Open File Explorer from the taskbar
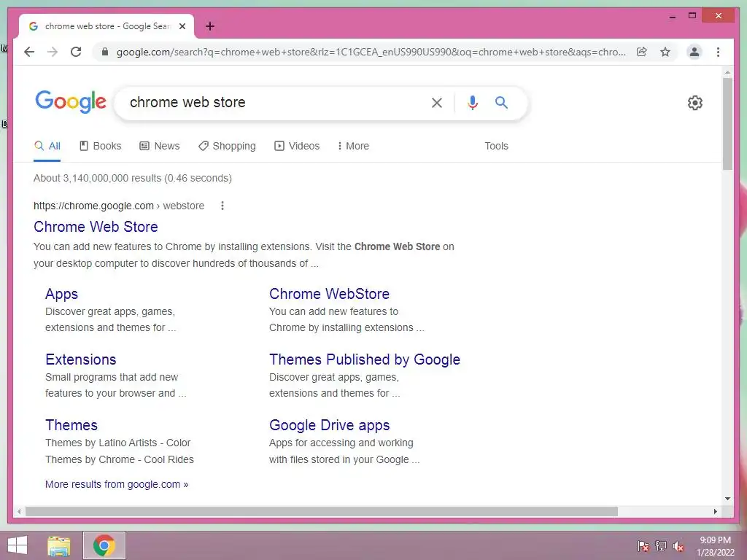The image size is (747, 560). [x=59, y=545]
